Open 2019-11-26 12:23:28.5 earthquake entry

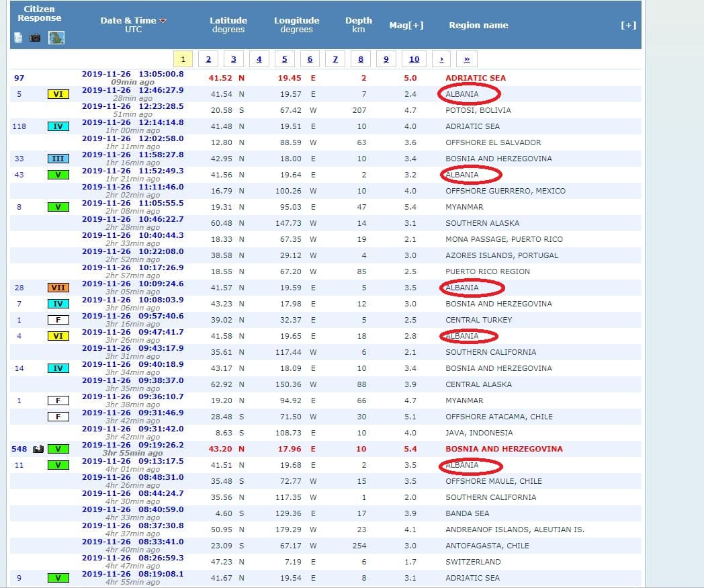tap(133, 106)
